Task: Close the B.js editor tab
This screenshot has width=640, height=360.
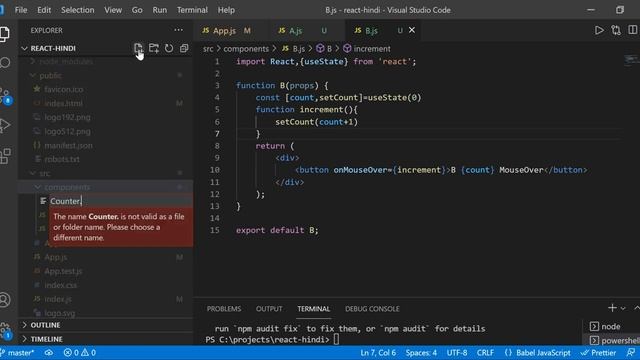Action: tap(412, 30)
